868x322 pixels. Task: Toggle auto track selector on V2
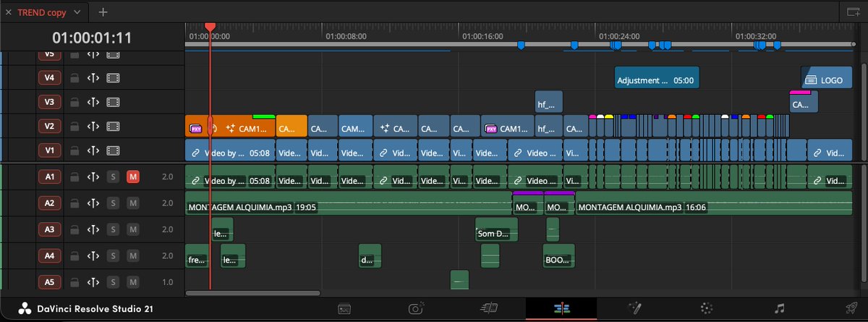[x=93, y=127]
